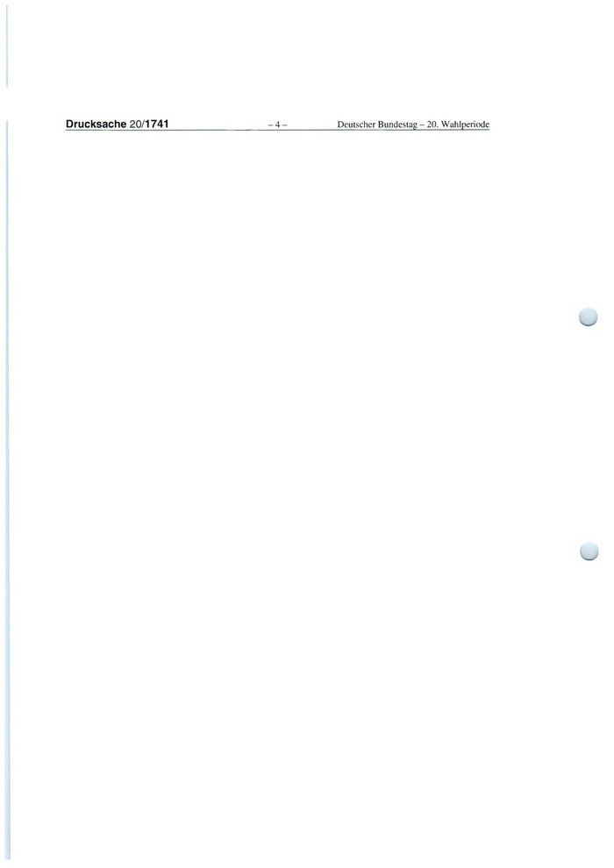Click the long vertical scan edge on the left
614x868 pixels.
point(7,490)
